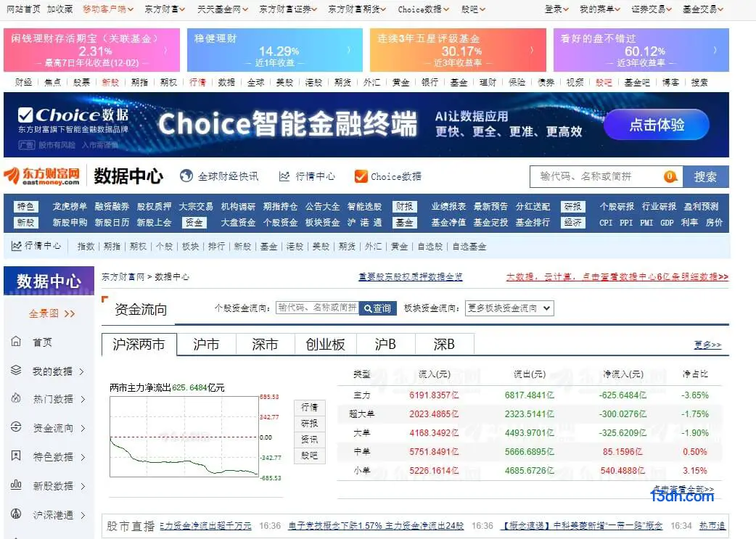The height and width of the screenshot is (539, 756).
Task: Click the globe icon for 全球财经快讯
Action: click(186, 176)
